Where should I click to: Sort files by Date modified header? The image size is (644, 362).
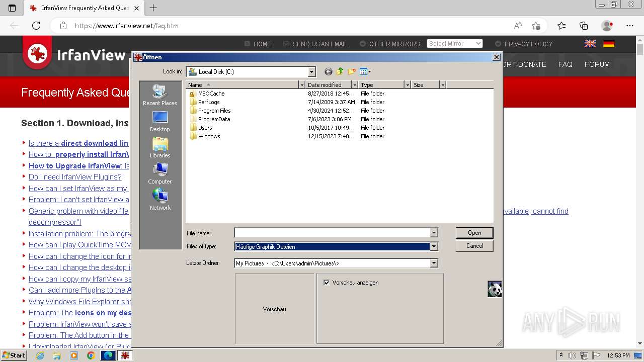329,85
